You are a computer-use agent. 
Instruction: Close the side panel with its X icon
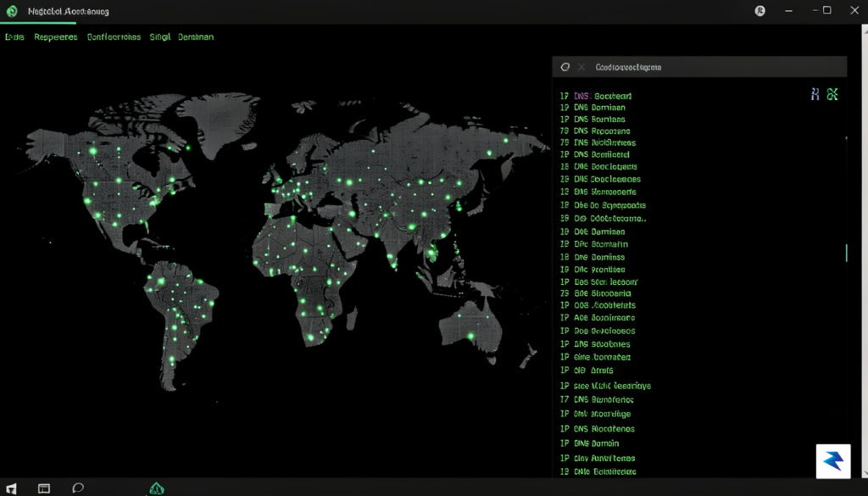coord(581,67)
